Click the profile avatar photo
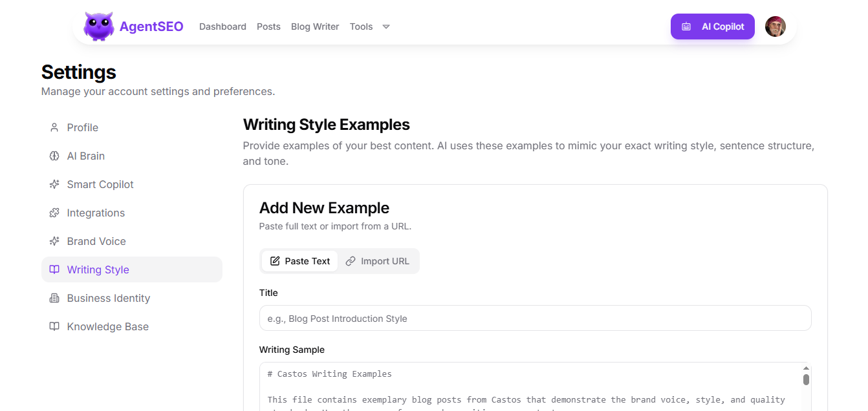 pyautogui.click(x=775, y=26)
